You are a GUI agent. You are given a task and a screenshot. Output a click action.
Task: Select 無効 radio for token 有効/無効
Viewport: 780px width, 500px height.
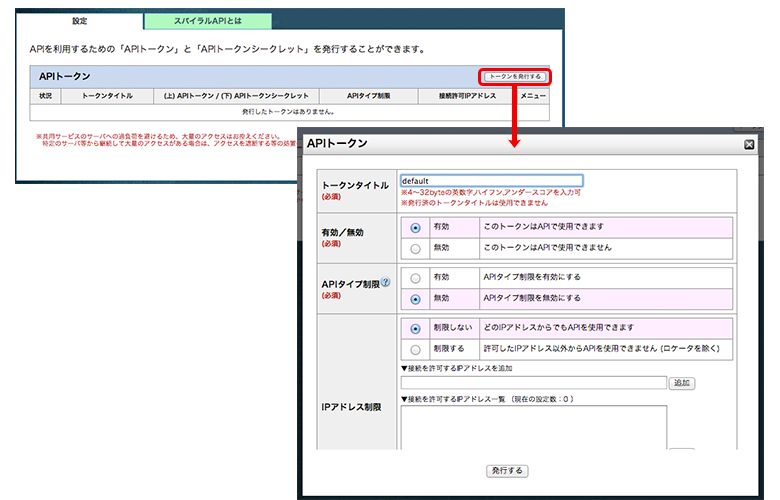click(x=415, y=247)
